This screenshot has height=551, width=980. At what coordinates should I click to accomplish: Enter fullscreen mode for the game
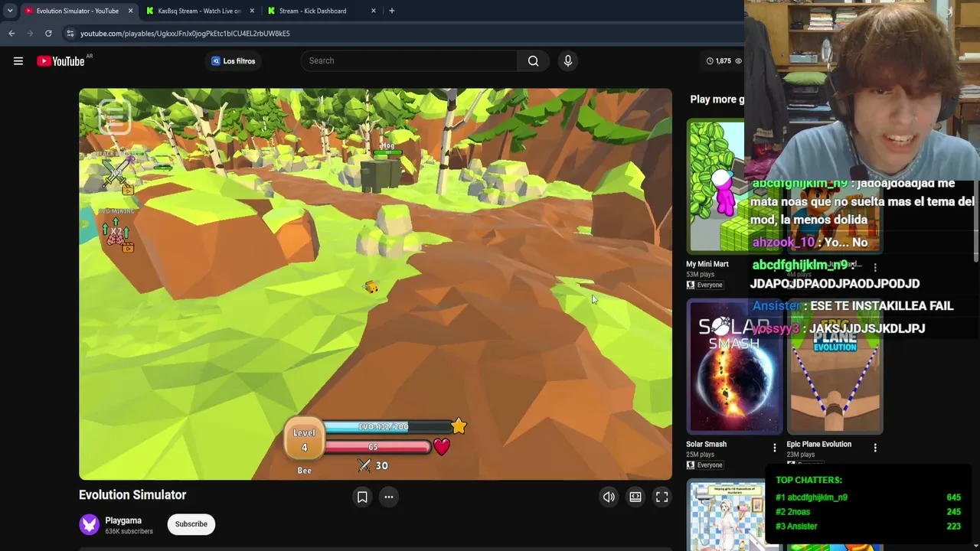tap(662, 497)
